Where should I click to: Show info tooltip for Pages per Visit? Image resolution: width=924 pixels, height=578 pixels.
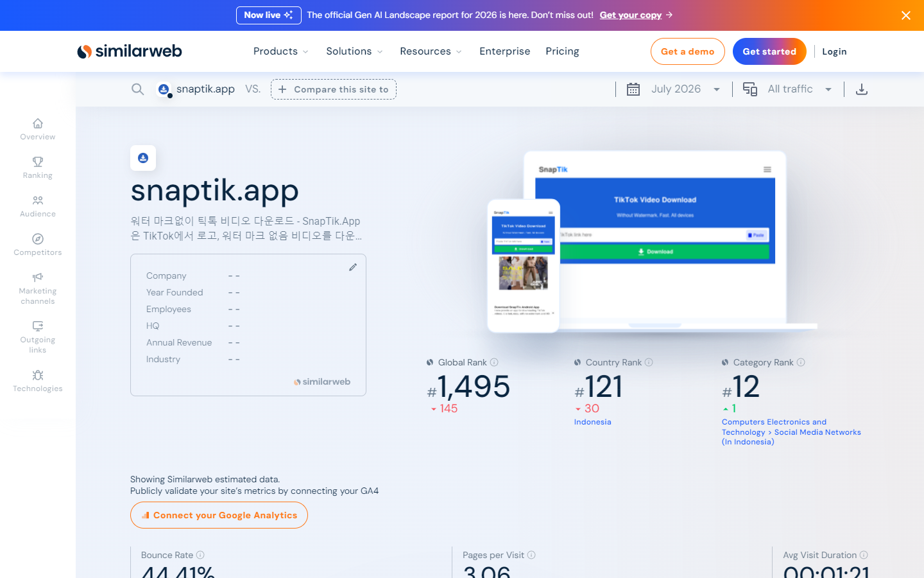click(531, 555)
